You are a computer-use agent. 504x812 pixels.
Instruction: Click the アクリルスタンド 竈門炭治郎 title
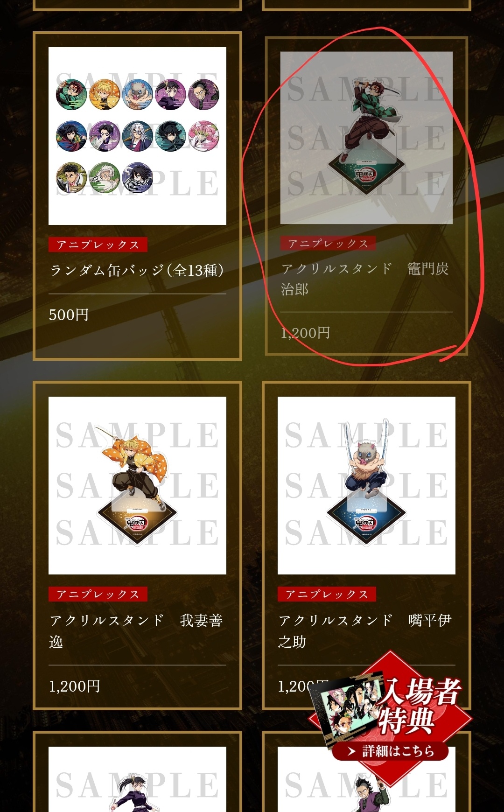[365, 279]
